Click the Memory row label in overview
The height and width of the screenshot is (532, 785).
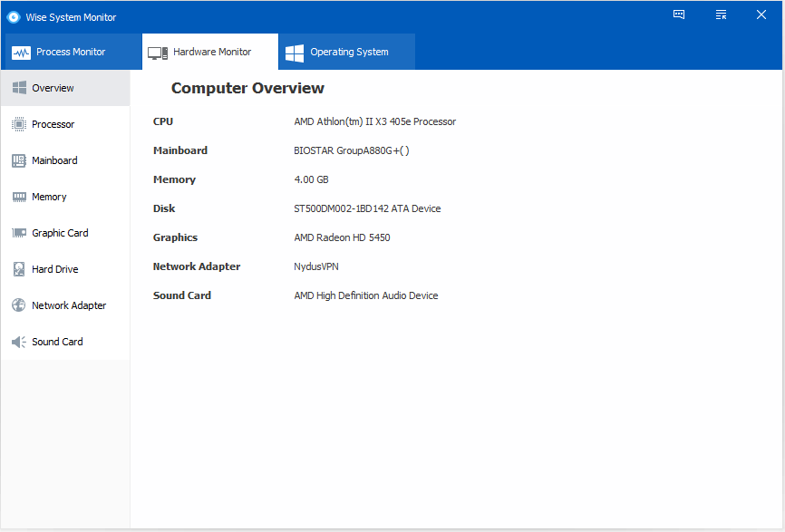point(174,179)
